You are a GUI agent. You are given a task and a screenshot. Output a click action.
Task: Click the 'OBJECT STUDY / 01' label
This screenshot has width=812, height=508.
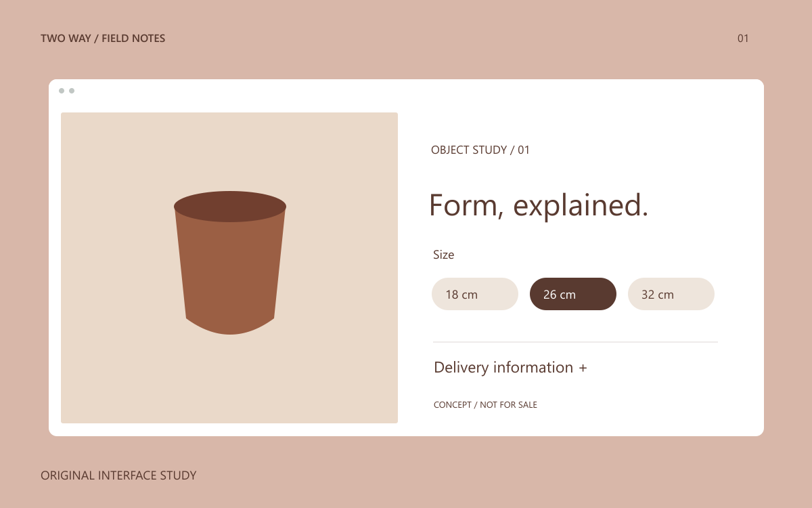[480, 150]
